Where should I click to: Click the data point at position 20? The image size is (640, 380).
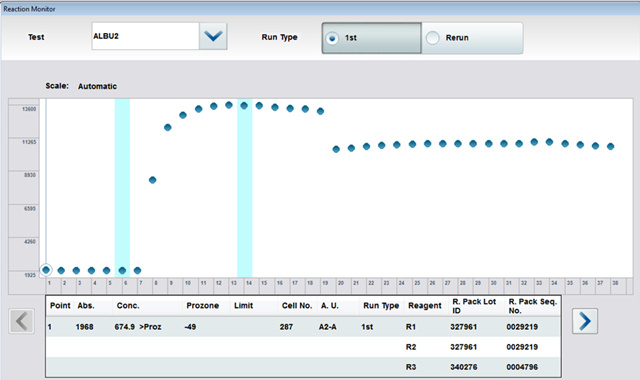coord(336,149)
